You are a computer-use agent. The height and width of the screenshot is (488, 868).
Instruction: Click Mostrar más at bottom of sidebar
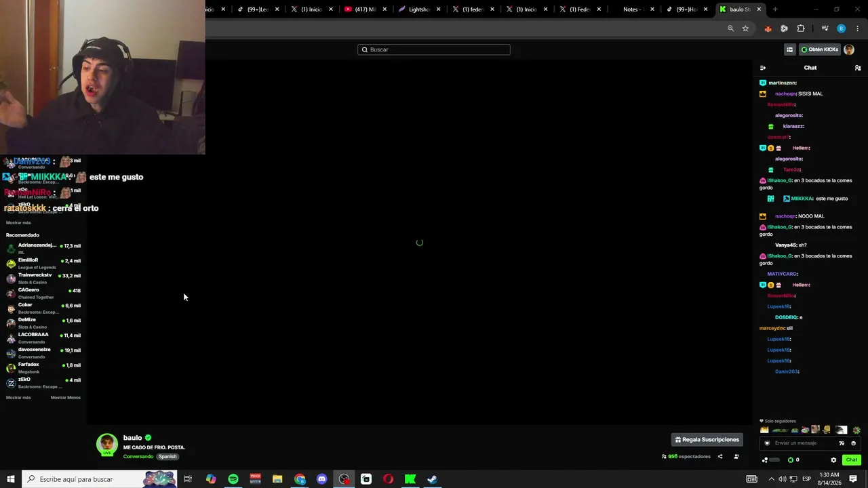[18, 398]
